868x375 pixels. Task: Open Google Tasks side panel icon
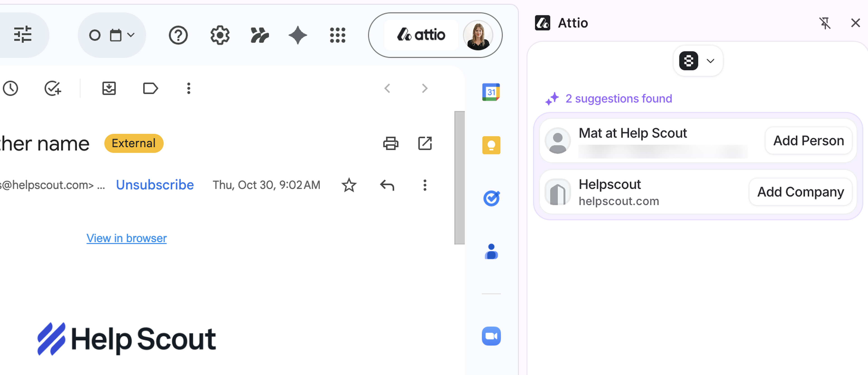point(491,198)
